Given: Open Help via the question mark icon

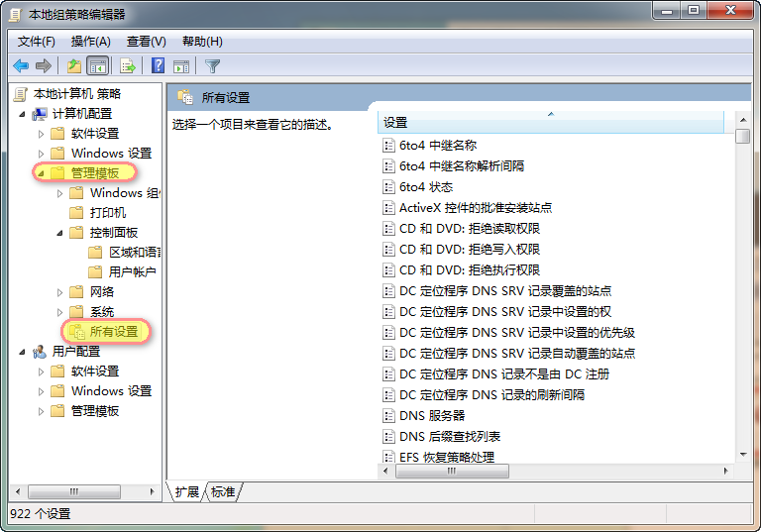Looking at the screenshot, I should pyautogui.click(x=158, y=66).
